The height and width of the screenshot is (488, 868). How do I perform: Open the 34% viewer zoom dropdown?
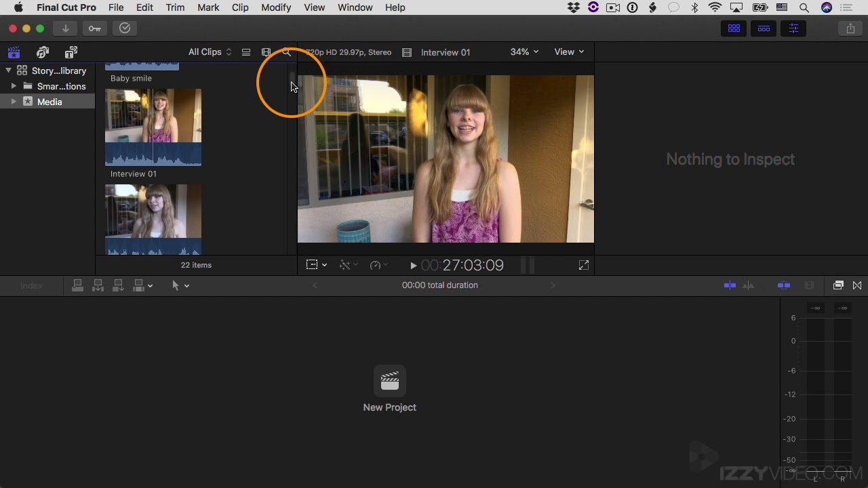[x=524, y=52]
